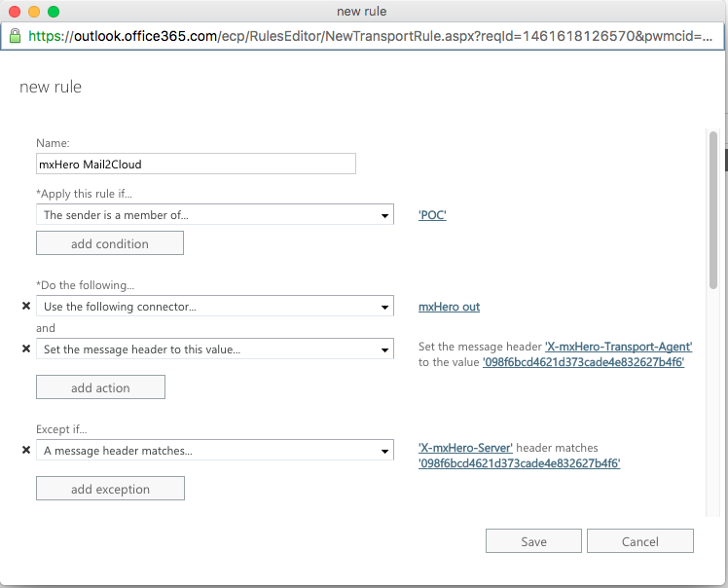
Task: Open the 'POC' group link
Action: tap(432, 215)
